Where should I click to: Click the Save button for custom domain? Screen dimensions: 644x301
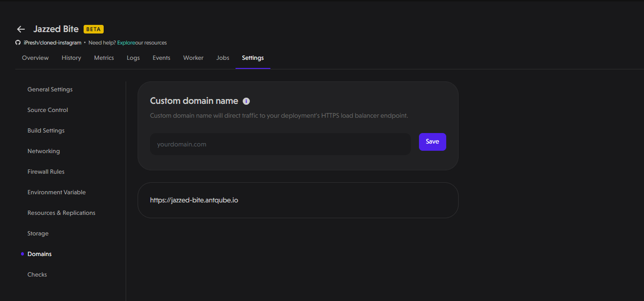(x=432, y=142)
